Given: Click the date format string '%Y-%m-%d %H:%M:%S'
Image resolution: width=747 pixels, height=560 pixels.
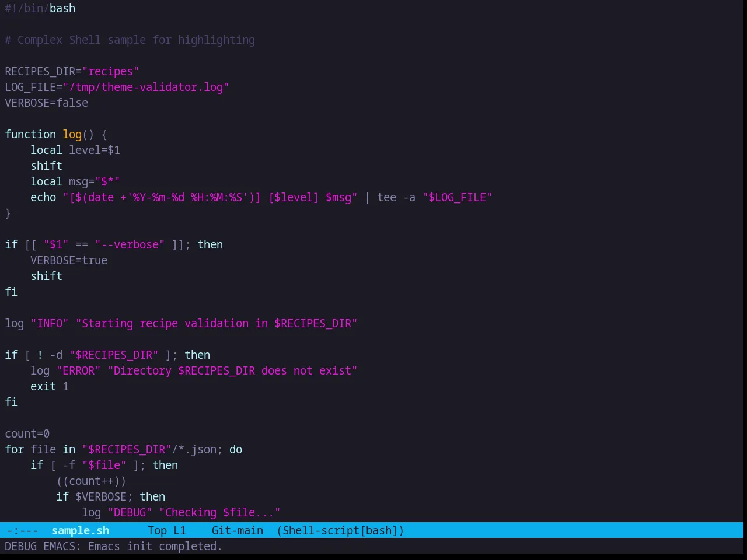Looking at the screenshot, I should pos(187,197).
